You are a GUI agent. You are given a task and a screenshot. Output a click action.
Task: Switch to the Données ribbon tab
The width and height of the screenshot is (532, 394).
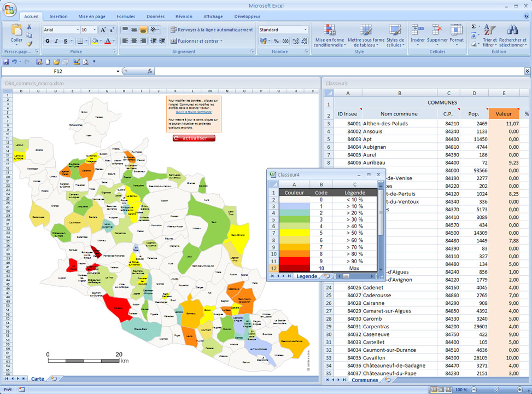pyautogui.click(x=155, y=16)
